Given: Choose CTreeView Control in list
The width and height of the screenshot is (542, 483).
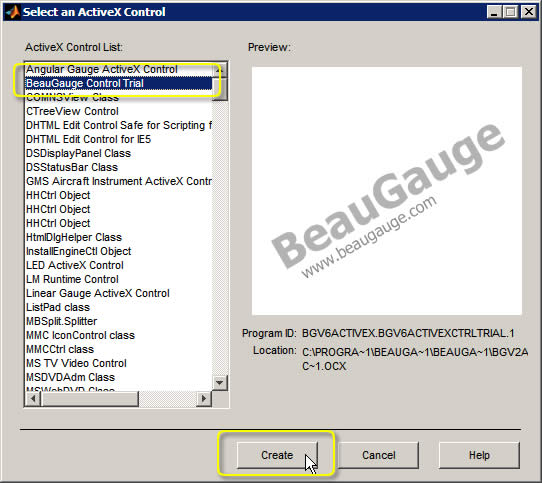Looking at the screenshot, I should point(119,111).
